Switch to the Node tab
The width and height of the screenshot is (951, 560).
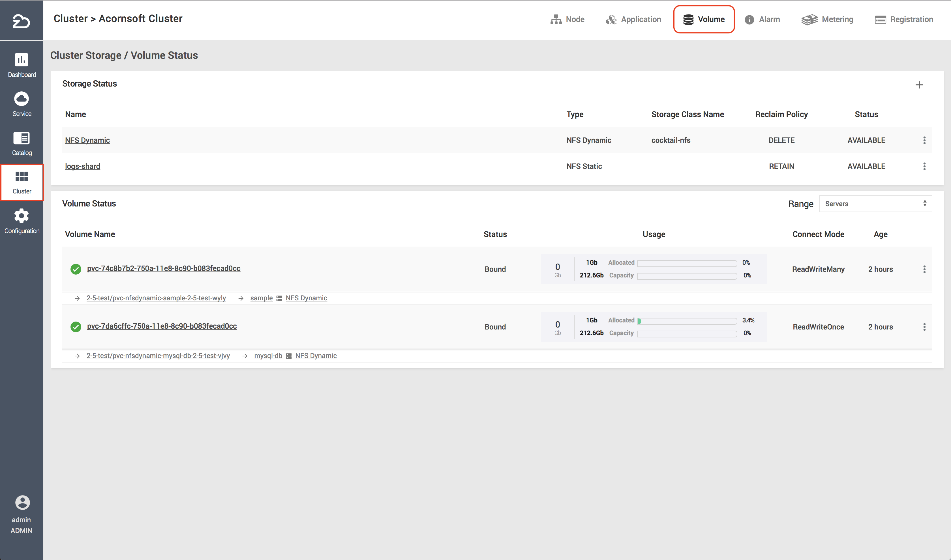pyautogui.click(x=567, y=19)
